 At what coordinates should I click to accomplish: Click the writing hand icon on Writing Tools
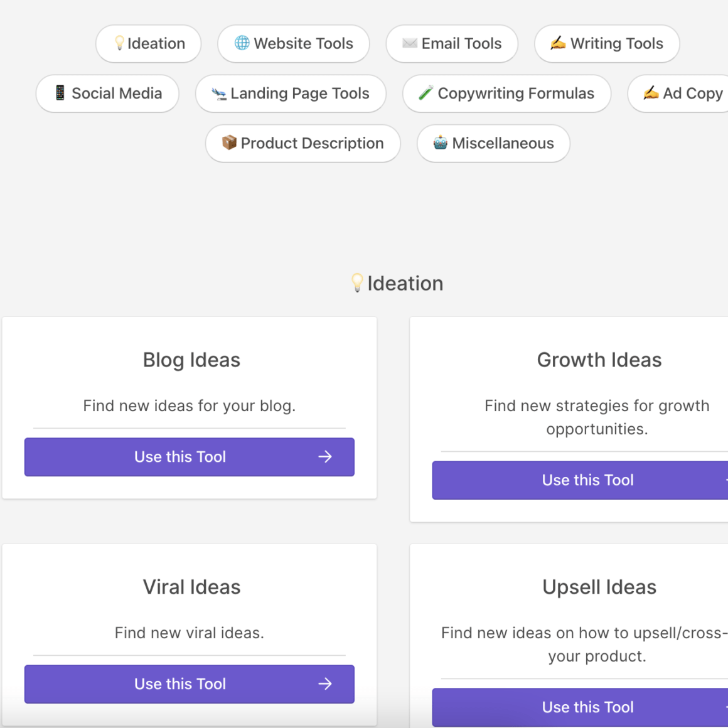click(x=558, y=43)
